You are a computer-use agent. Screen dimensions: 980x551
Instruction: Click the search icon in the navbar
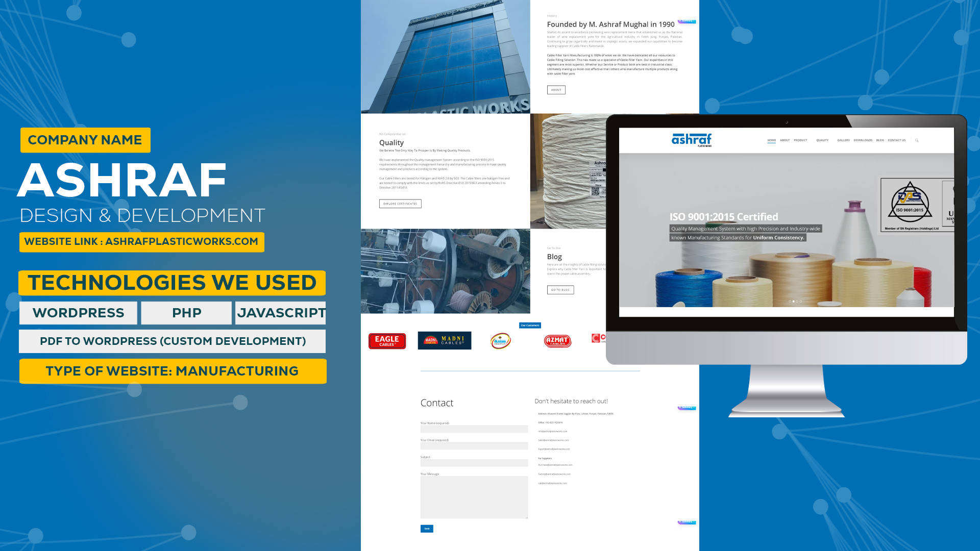tap(917, 140)
